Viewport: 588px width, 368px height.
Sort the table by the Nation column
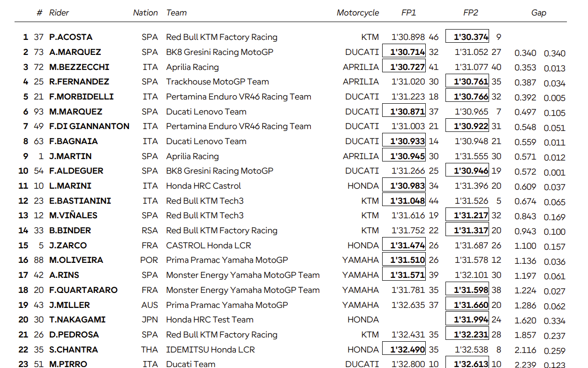click(x=145, y=13)
